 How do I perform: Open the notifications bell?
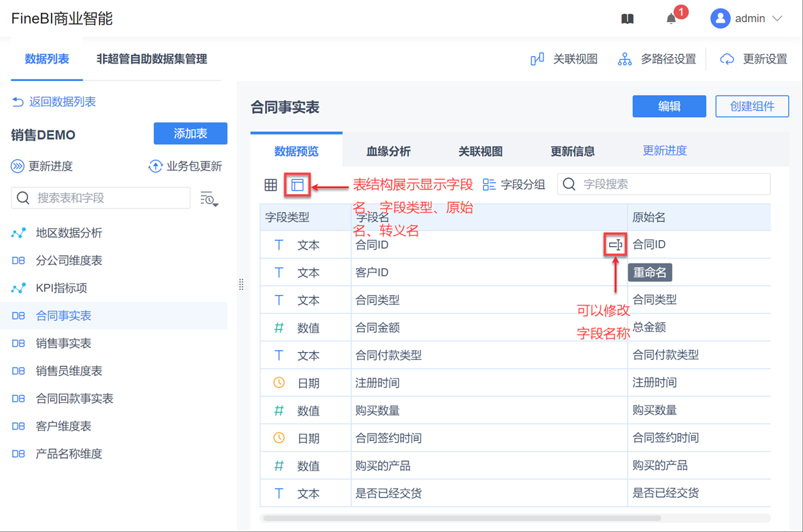click(x=671, y=19)
